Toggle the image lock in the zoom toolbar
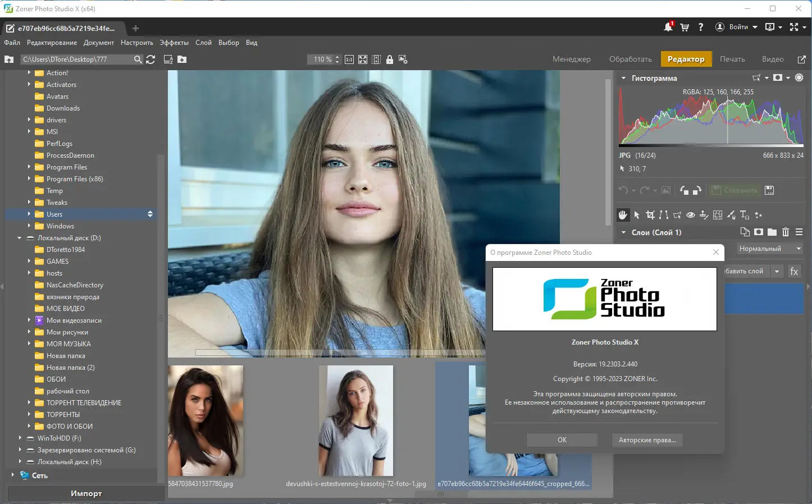 [390, 59]
